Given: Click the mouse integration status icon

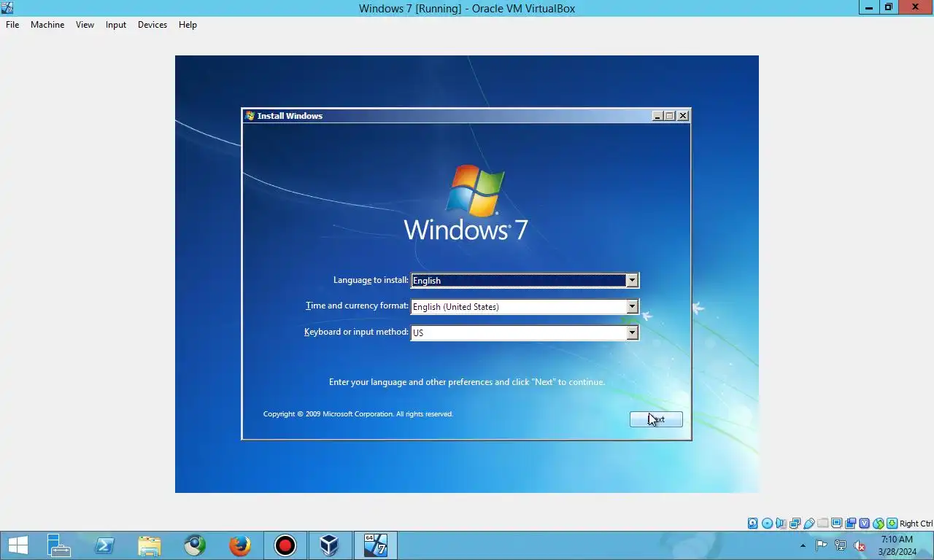Looking at the screenshot, I should (x=878, y=524).
